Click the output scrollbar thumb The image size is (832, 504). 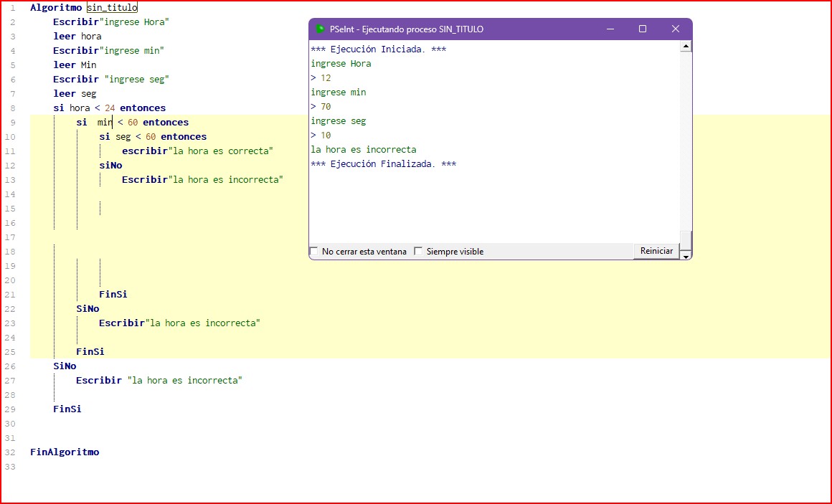tap(686, 239)
